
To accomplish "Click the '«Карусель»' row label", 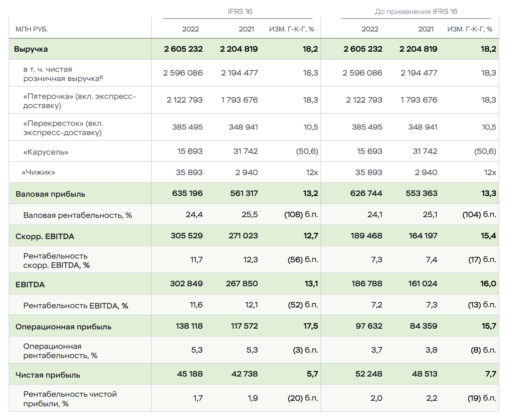I will pos(46,152).
